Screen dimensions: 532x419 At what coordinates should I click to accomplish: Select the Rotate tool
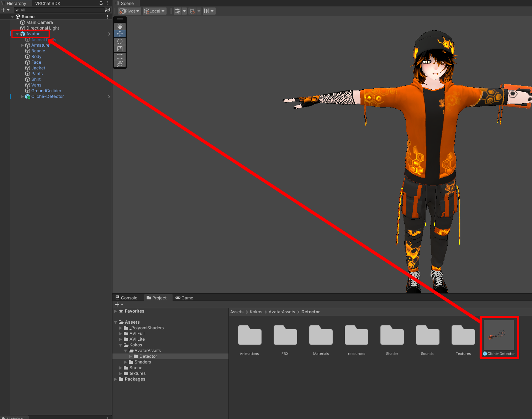click(120, 41)
